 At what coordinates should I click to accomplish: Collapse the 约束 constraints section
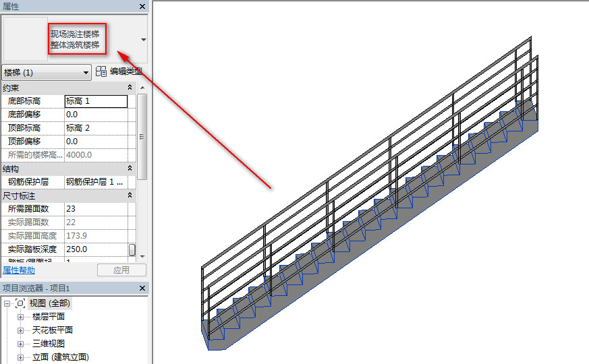point(130,88)
